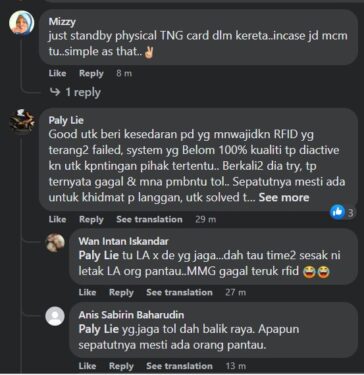Open the 29 m timestamp on Paly Lie's comment
The height and width of the screenshot is (375, 364).
[x=205, y=220]
